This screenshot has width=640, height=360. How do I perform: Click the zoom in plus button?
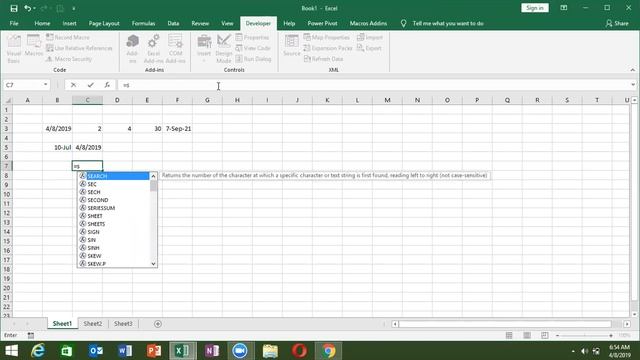tap(611, 336)
